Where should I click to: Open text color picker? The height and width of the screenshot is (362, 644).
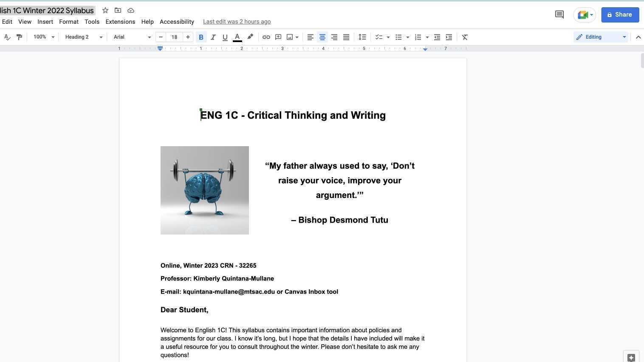(237, 37)
